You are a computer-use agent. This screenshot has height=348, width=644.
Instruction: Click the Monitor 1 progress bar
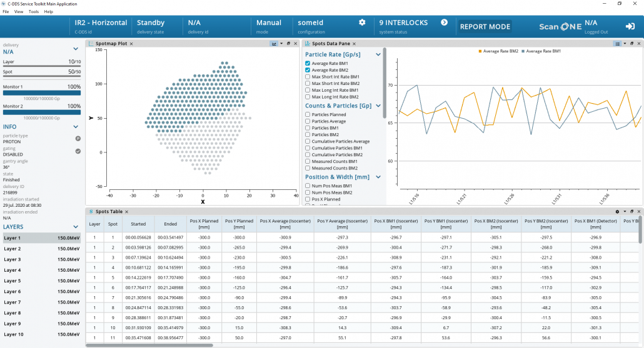click(x=42, y=93)
